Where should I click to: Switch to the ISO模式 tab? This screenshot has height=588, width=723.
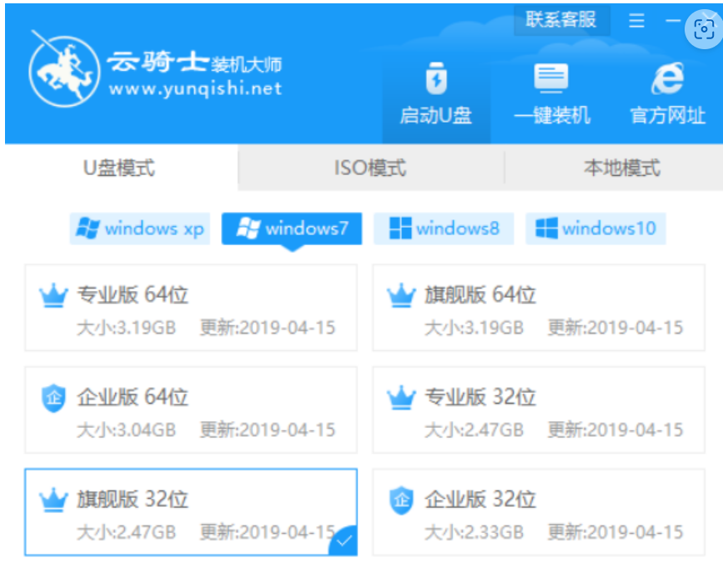[x=370, y=168]
